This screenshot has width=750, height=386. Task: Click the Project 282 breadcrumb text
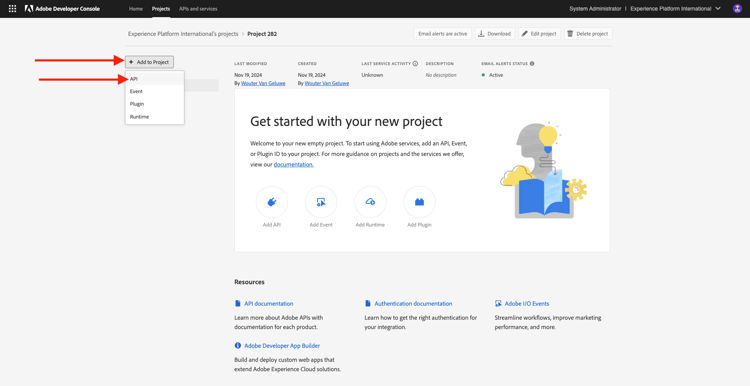pyautogui.click(x=262, y=34)
